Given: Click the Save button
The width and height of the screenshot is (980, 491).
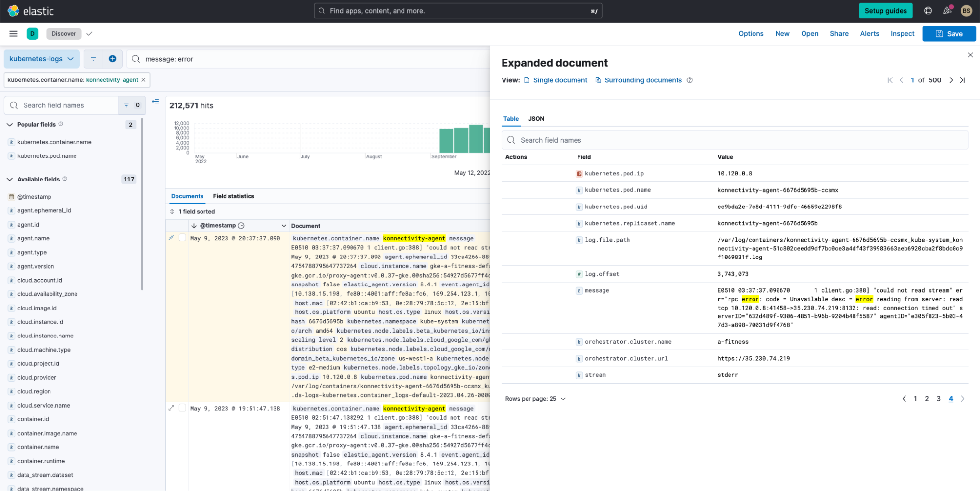Looking at the screenshot, I should pyautogui.click(x=949, y=34).
